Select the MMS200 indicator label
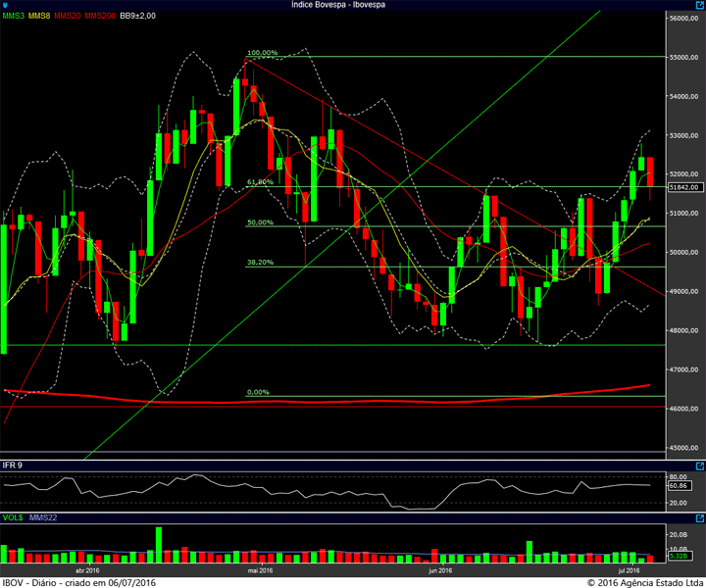Image resolution: width=706 pixels, height=588 pixels. [x=100, y=16]
